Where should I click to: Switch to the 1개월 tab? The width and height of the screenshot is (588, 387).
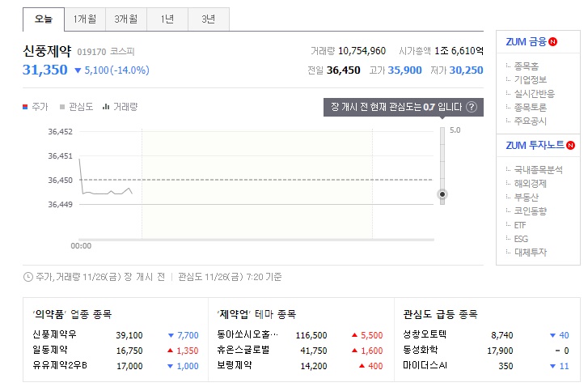pos(85,19)
